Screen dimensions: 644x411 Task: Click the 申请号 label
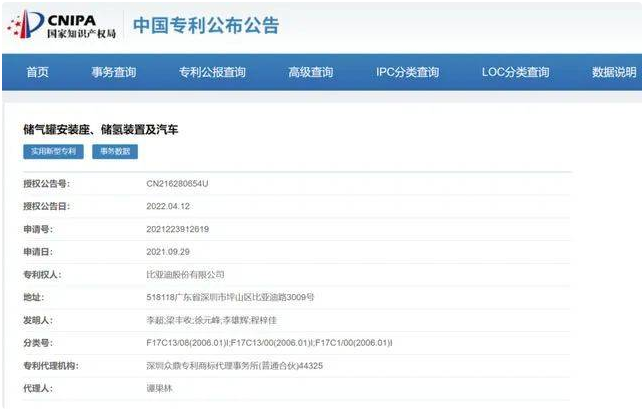38,229
